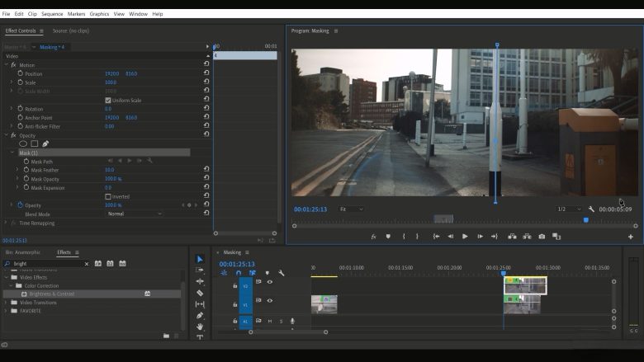
Task: Open Program monitor wrench settings
Action: 591,209
